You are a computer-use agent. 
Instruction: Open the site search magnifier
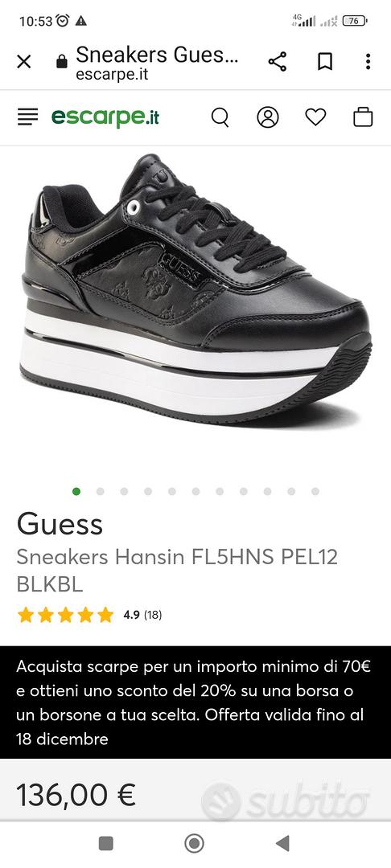tap(220, 117)
